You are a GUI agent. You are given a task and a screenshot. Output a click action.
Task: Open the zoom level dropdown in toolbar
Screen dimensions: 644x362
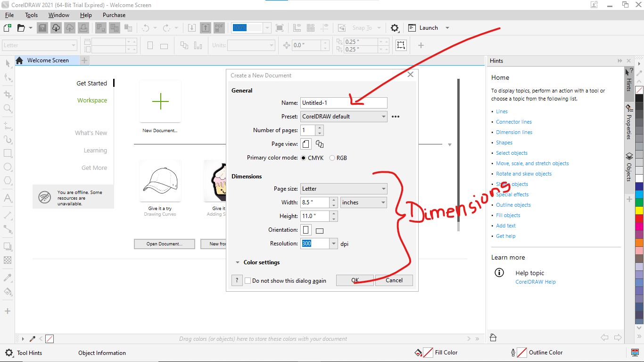(x=267, y=28)
